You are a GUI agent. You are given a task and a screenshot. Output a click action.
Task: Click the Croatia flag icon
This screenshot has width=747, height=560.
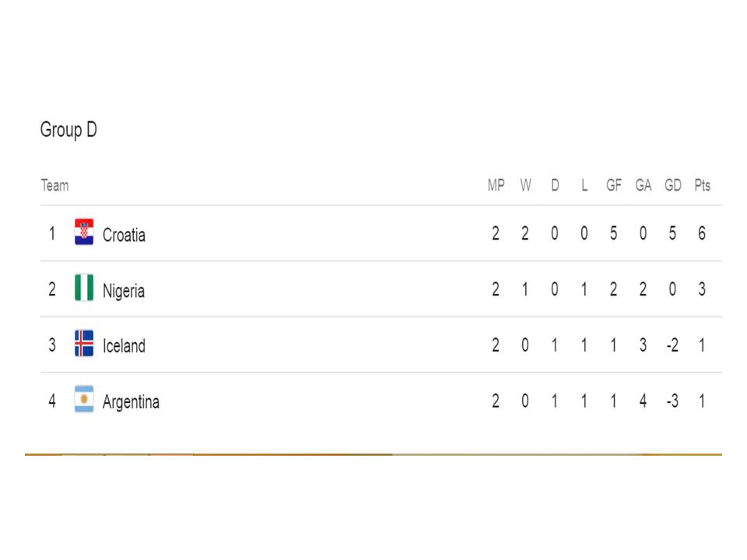(x=84, y=232)
